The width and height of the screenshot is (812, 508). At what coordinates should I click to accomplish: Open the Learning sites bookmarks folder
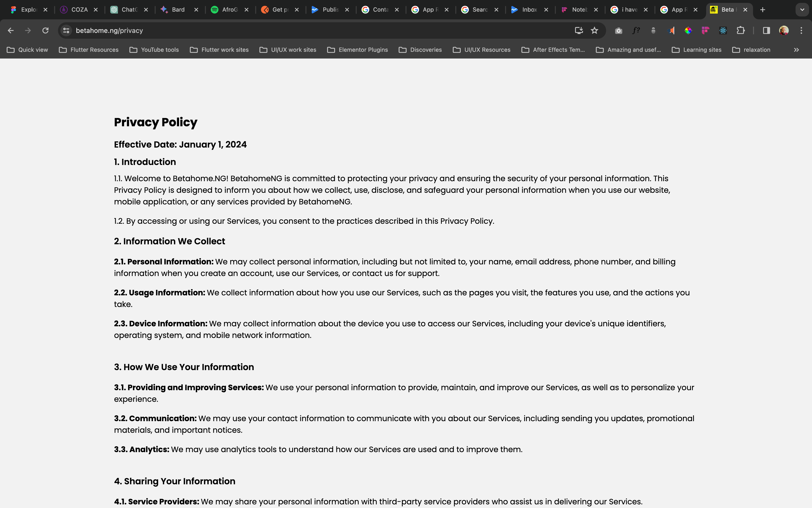click(697, 50)
